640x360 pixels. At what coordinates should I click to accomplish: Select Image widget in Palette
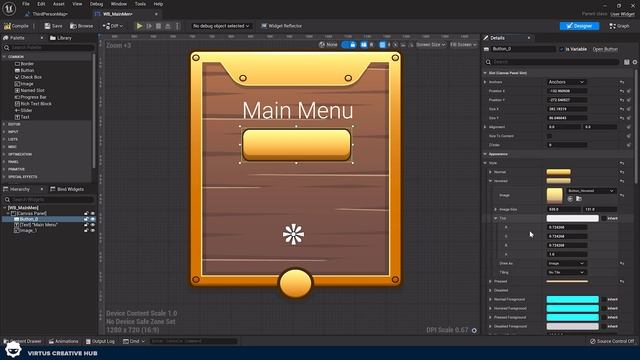click(27, 84)
